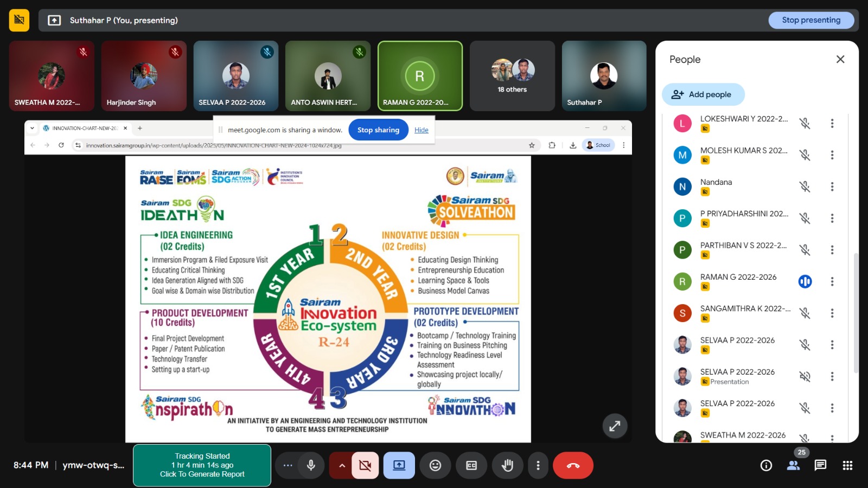Close the People side panel
868x488 pixels.
[840, 59]
